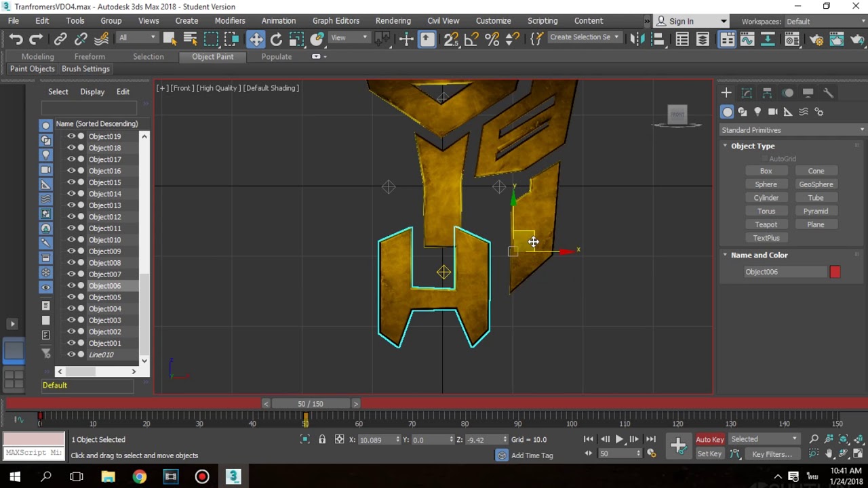Open Create Selection Set dropdown

(584, 37)
